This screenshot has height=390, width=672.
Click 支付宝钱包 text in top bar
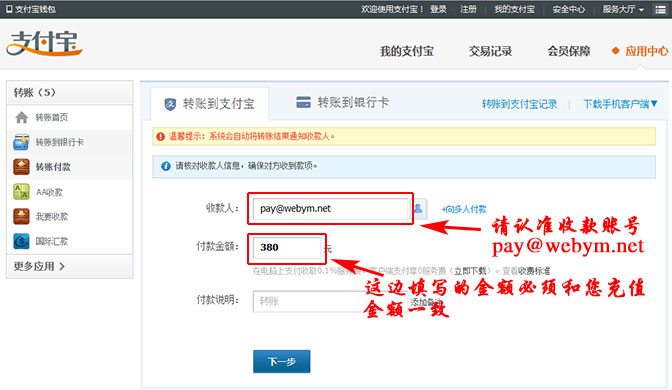pos(36,9)
